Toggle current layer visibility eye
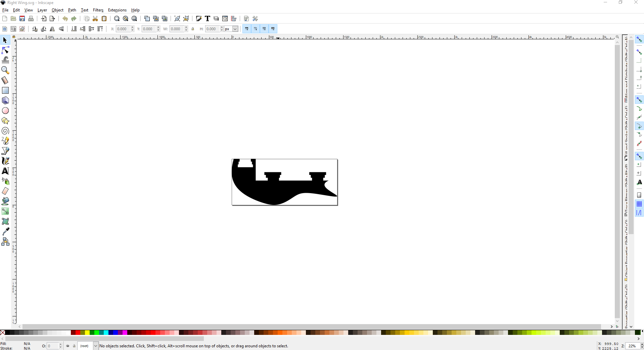 (x=68, y=346)
